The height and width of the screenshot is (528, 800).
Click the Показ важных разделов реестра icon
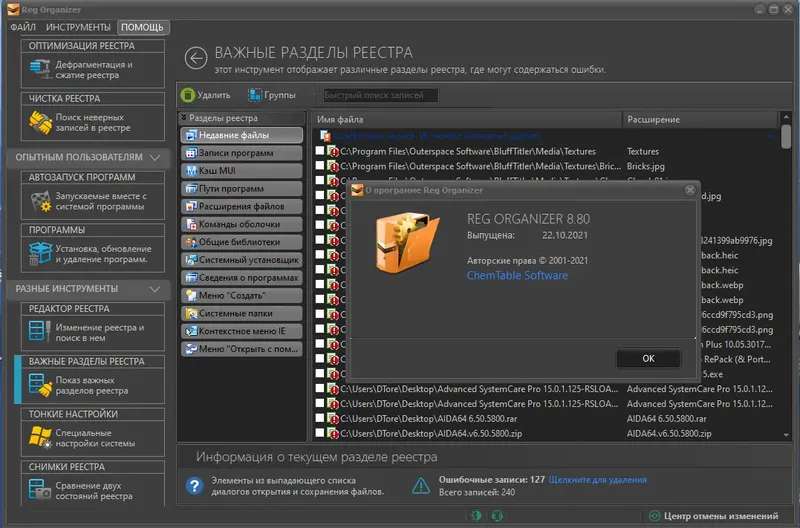point(40,385)
